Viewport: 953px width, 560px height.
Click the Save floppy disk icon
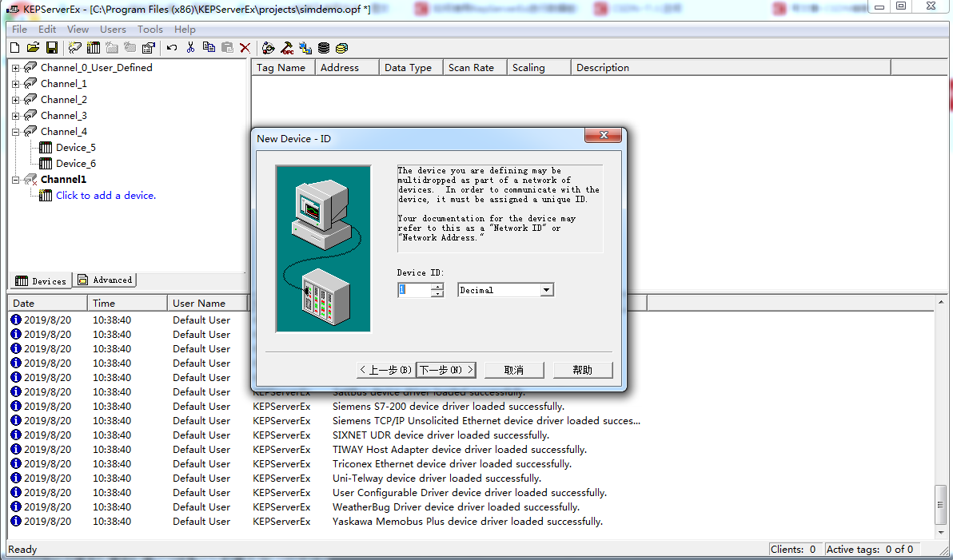pyautogui.click(x=52, y=47)
